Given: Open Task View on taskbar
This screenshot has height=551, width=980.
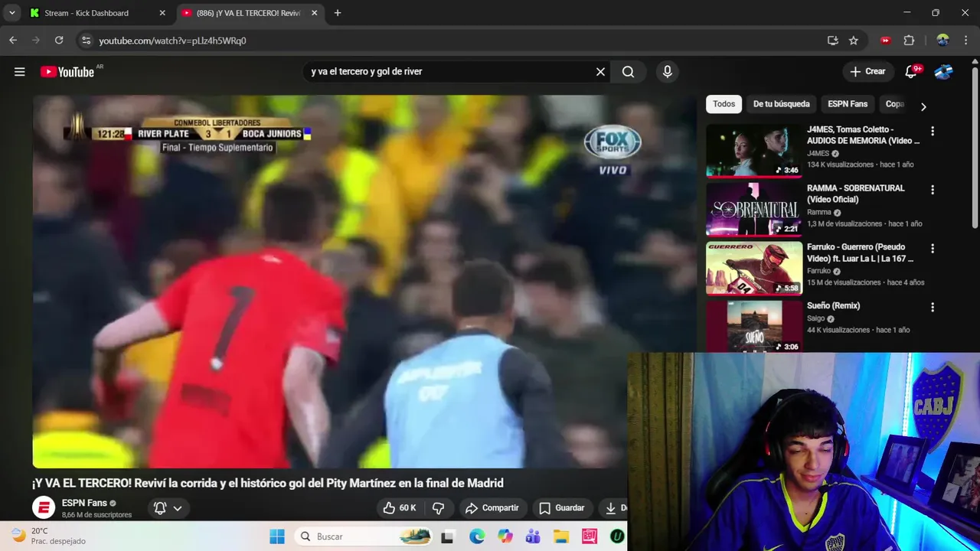Looking at the screenshot, I should (447, 536).
